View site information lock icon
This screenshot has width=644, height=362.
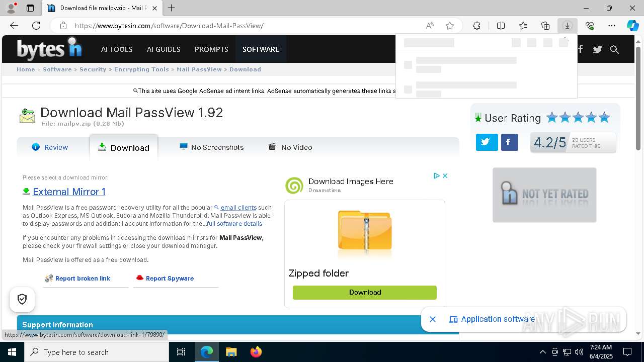(x=63, y=26)
